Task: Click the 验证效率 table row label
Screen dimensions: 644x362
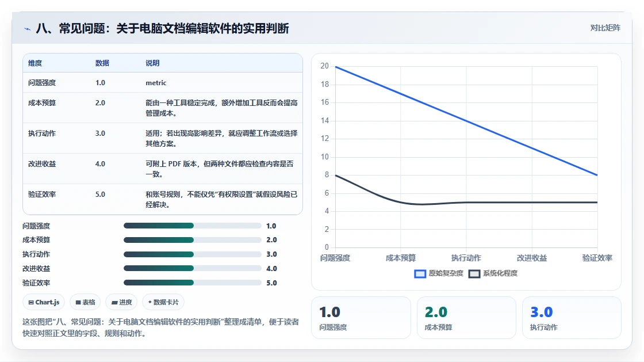Action: click(42, 194)
